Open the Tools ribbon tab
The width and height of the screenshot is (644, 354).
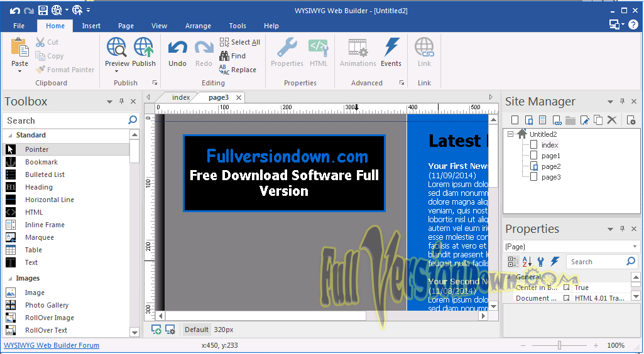tap(237, 26)
